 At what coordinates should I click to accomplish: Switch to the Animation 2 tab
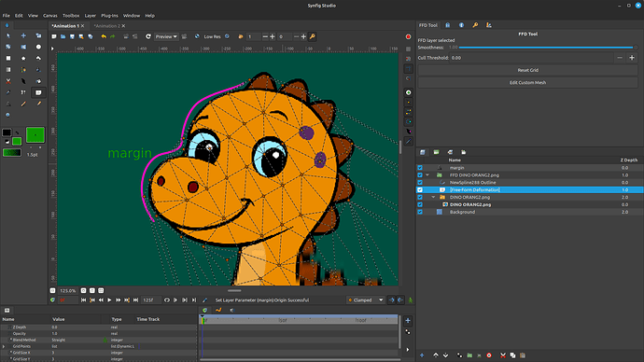[x=106, y=26]
